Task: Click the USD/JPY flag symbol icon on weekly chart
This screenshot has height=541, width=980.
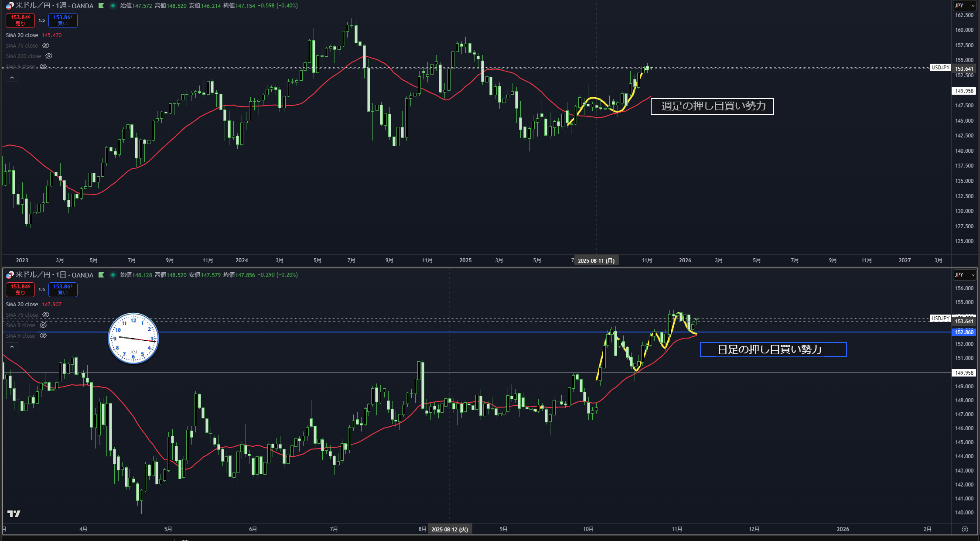Action: click(10, 6)
